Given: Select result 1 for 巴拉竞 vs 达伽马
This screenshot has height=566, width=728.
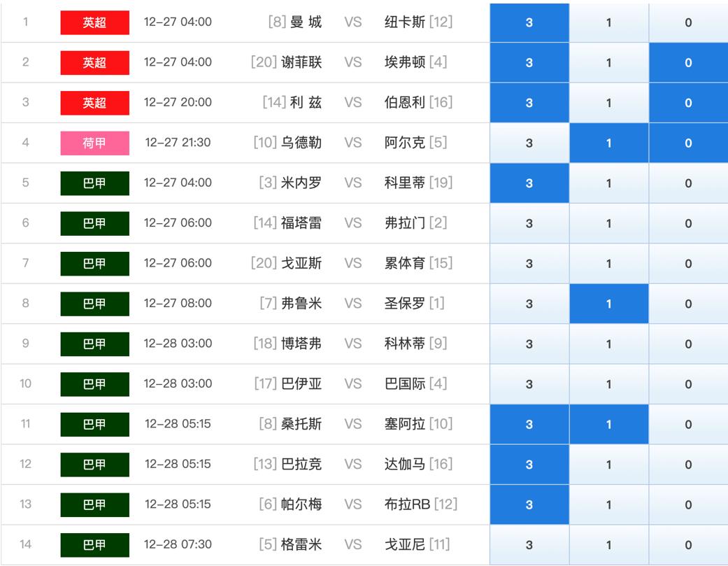Looking at the screenshot, I should [608, 465].
